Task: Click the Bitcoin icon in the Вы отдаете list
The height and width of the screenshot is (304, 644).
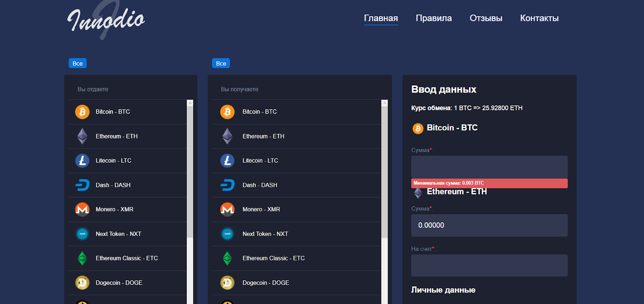Action: pos(82,112)
